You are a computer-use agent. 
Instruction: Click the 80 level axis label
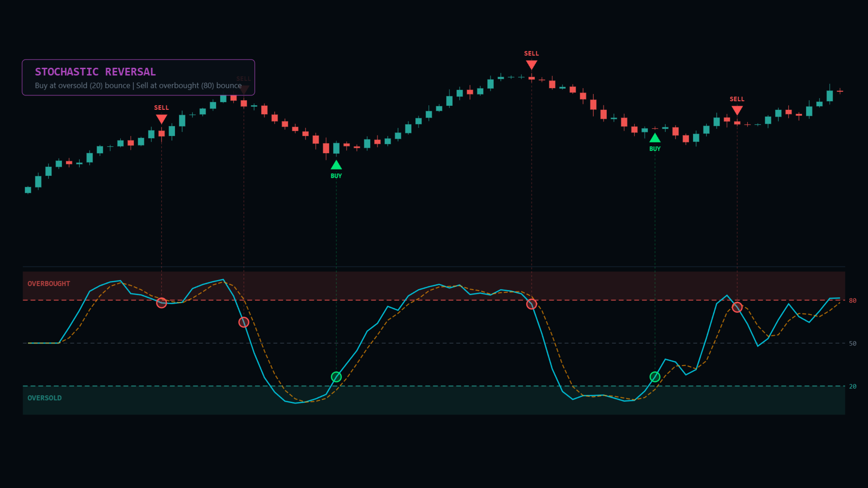coord(852,300)
